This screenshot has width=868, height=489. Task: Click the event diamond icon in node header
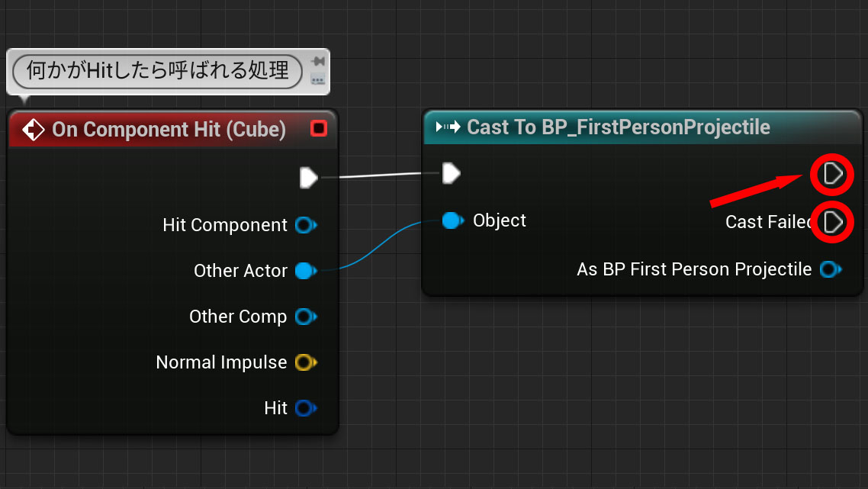pyautogui.click(x=34, y=130)
